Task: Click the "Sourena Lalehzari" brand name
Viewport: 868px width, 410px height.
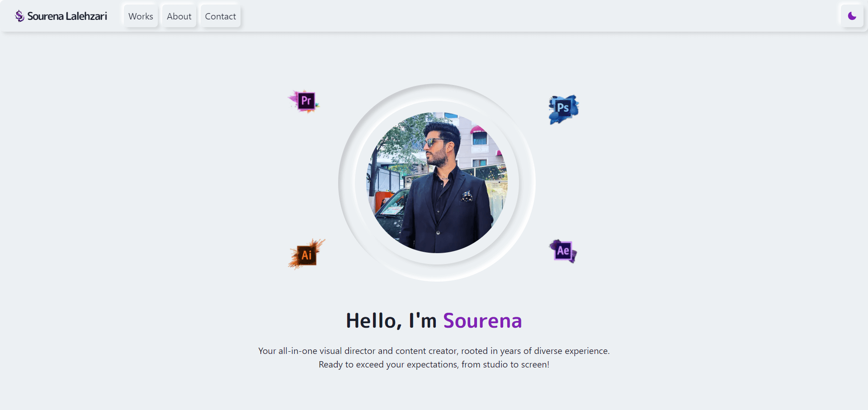Action: [x=67, y=16]
